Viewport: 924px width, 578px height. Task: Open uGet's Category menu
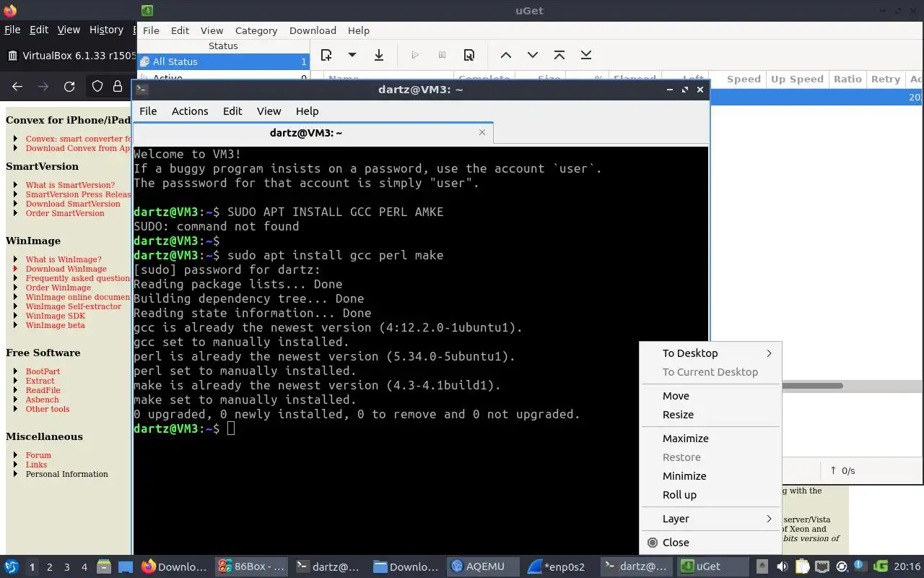pyautogui.click(x=256, y=30)
